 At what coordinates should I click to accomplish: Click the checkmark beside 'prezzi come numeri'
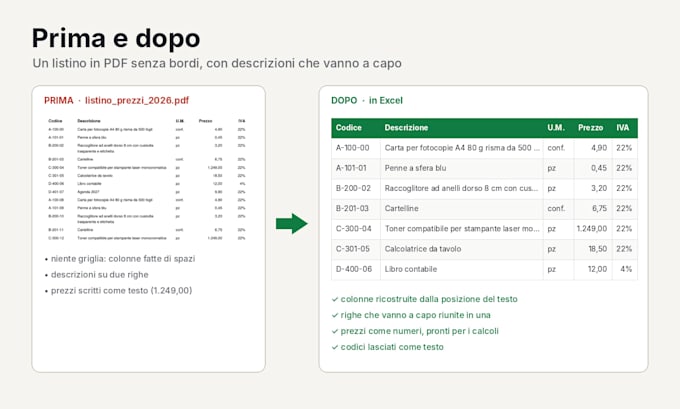(334, 331)
